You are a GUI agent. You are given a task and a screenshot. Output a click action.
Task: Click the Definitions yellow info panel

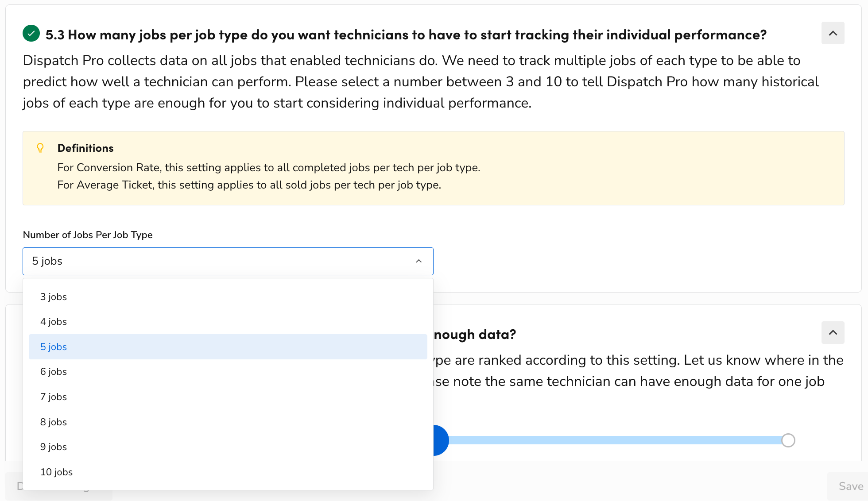(x=433, y=168)
